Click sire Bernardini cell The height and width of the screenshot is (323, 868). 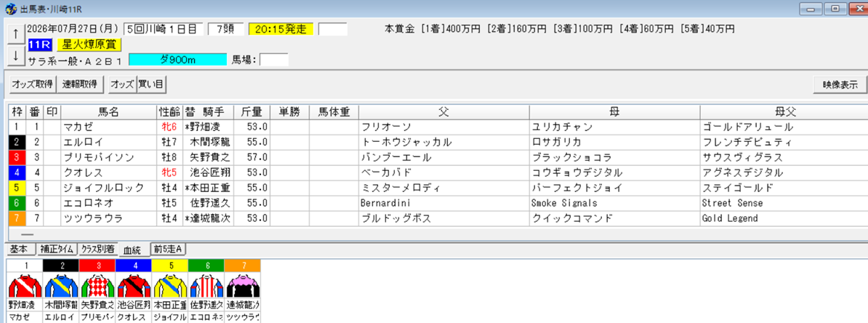pos(443,203)
